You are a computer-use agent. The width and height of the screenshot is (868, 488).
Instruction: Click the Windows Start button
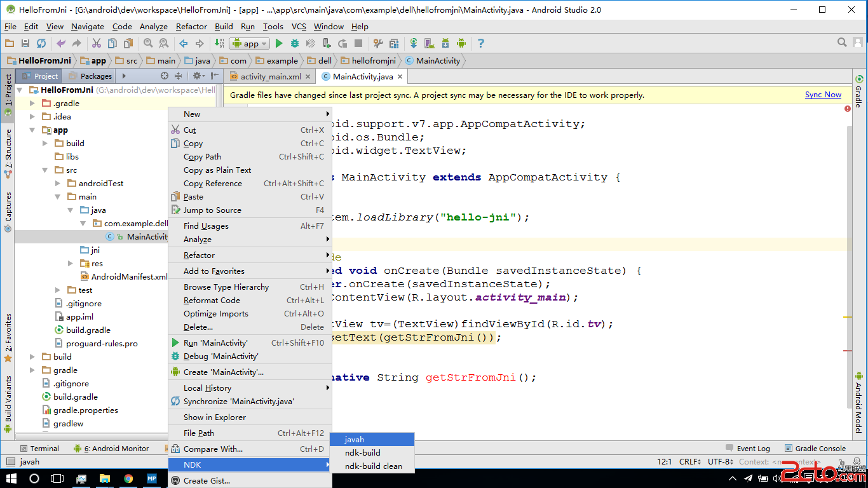coord(11,478)
